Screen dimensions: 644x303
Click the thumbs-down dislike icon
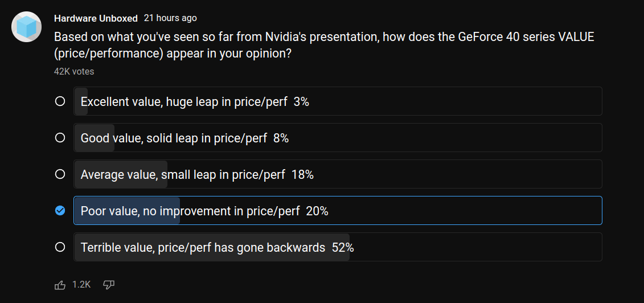(x=108, y=285)
